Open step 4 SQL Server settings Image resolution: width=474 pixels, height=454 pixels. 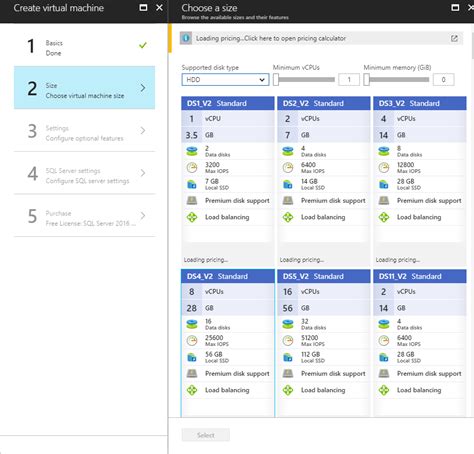coord(84,173)
